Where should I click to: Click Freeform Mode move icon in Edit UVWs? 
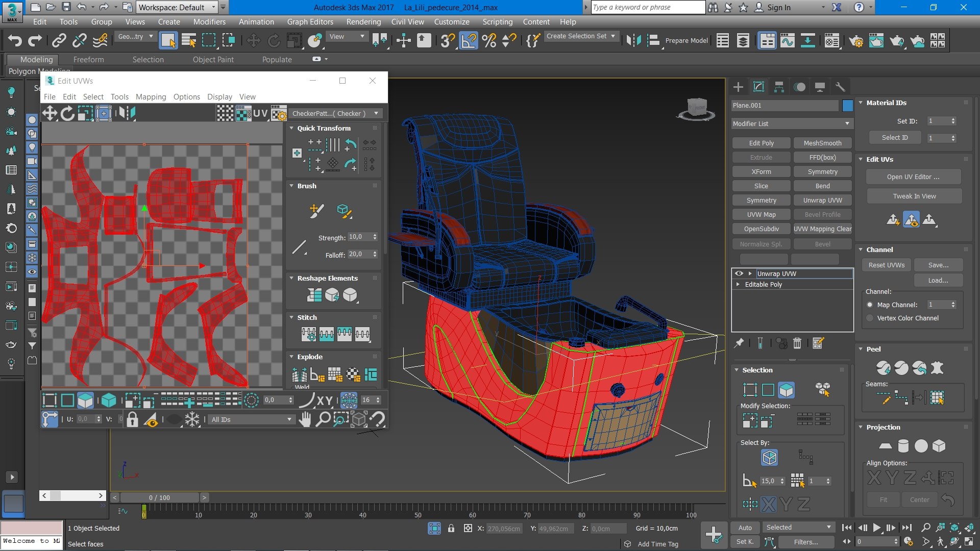103,113
